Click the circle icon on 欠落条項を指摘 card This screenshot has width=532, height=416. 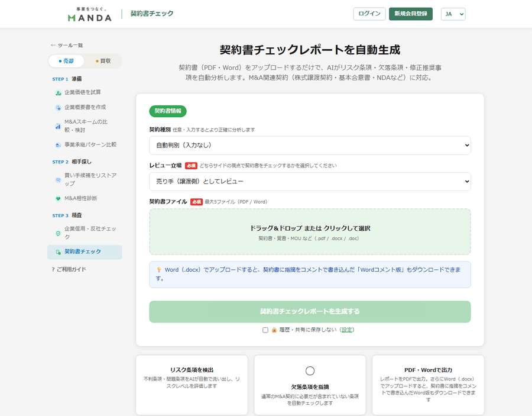pyautogui.click(x=310, y=371)
